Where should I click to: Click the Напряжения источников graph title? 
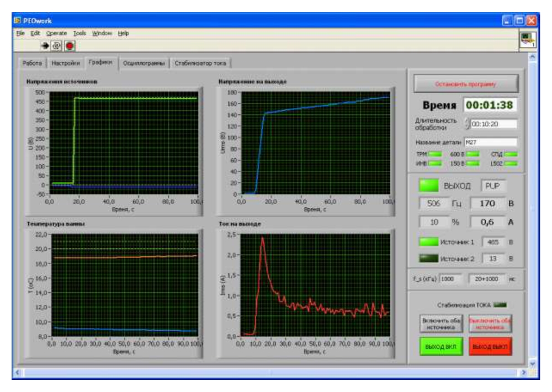[x=62, y=82]
